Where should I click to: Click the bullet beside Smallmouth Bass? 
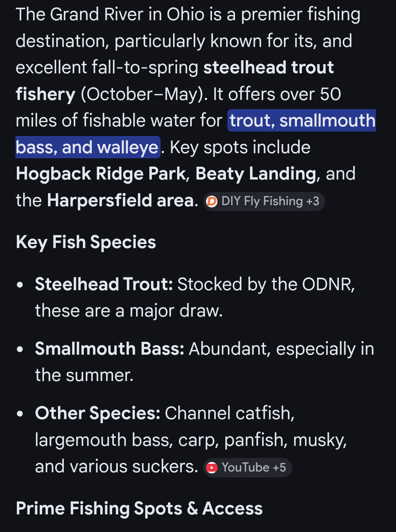click(x=20, y=349)
